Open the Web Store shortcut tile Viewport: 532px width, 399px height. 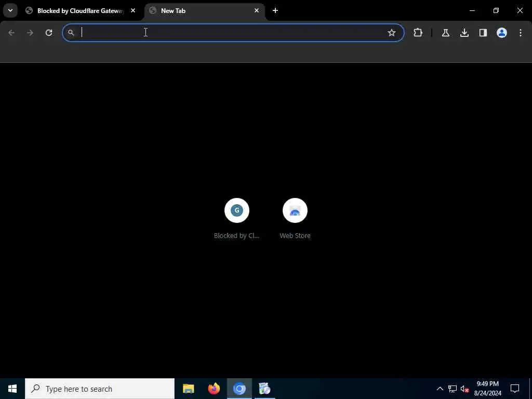pyautogui.click(x=295, y=219)
